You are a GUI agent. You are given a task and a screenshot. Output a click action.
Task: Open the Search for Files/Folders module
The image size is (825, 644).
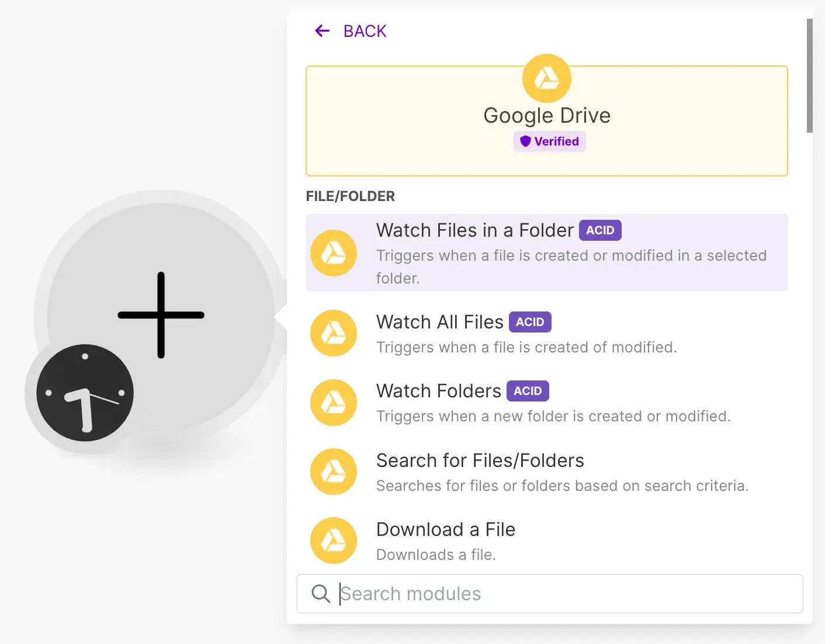(x=480, y=461)
